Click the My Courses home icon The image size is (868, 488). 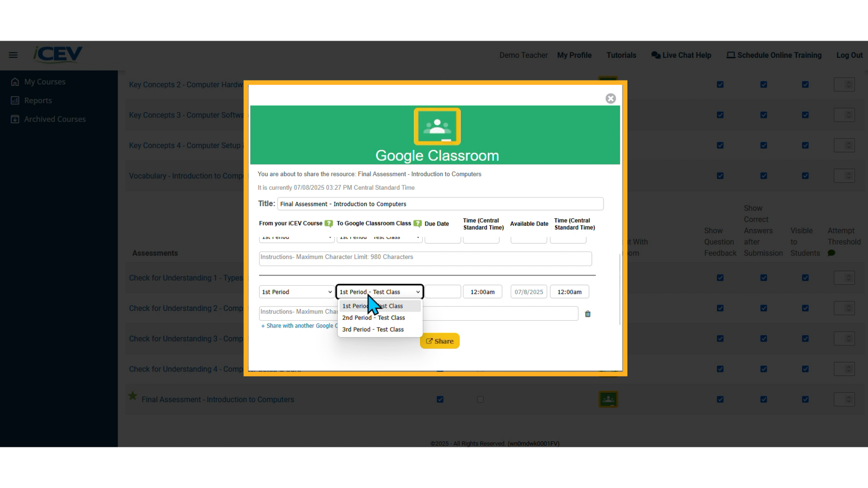[15, 82]
